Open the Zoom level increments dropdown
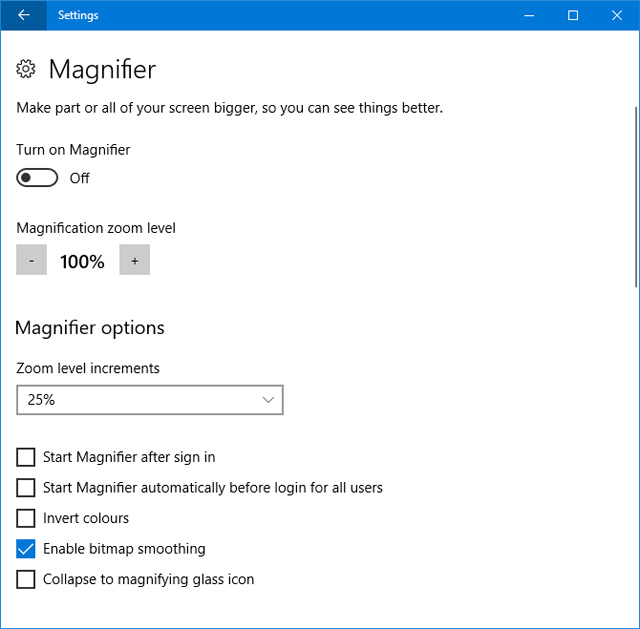The image size is (640, 629). [150, 400]
